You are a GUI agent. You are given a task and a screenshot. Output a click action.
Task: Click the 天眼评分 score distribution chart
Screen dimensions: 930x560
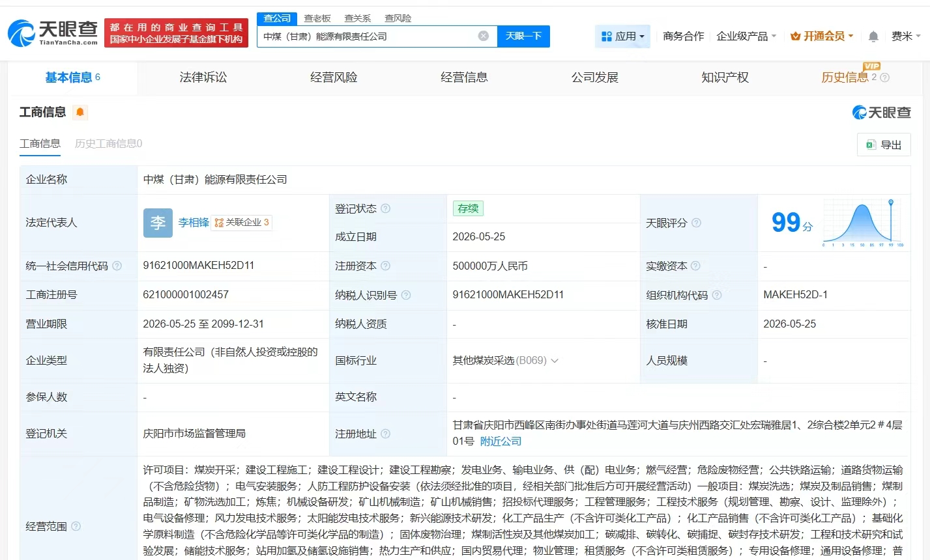pyautogui.click(x=863, y=223)
